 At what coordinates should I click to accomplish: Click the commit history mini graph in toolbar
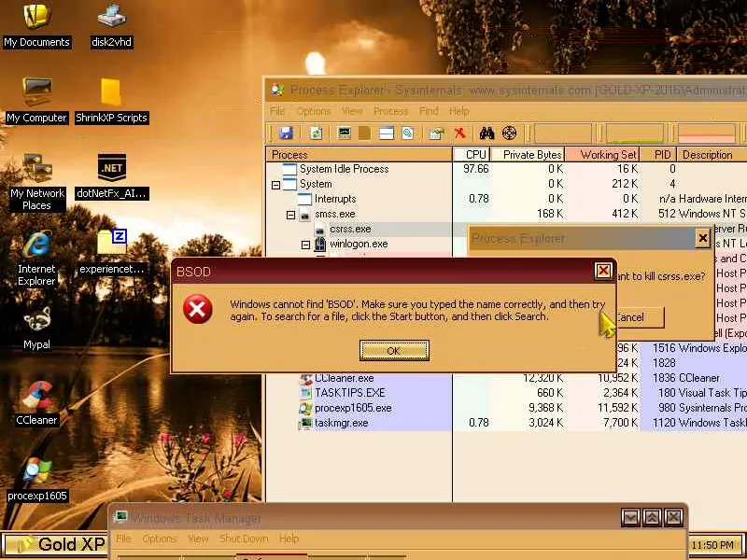634,133
